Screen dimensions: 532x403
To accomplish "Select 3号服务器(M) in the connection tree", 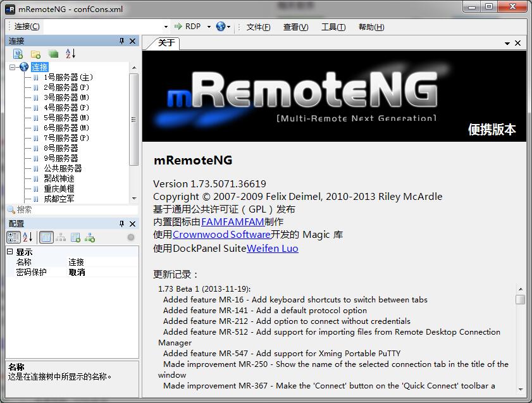I will pyautogui.click(x=66, y=97).
